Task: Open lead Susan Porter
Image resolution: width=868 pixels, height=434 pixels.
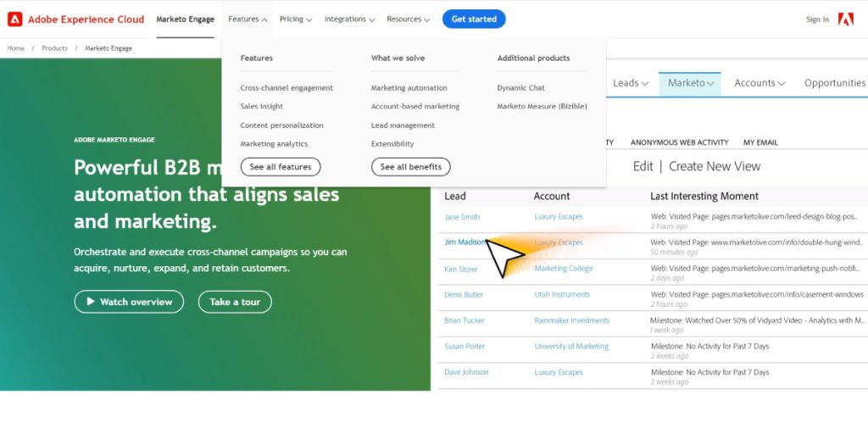Action: tap(465, 347)
